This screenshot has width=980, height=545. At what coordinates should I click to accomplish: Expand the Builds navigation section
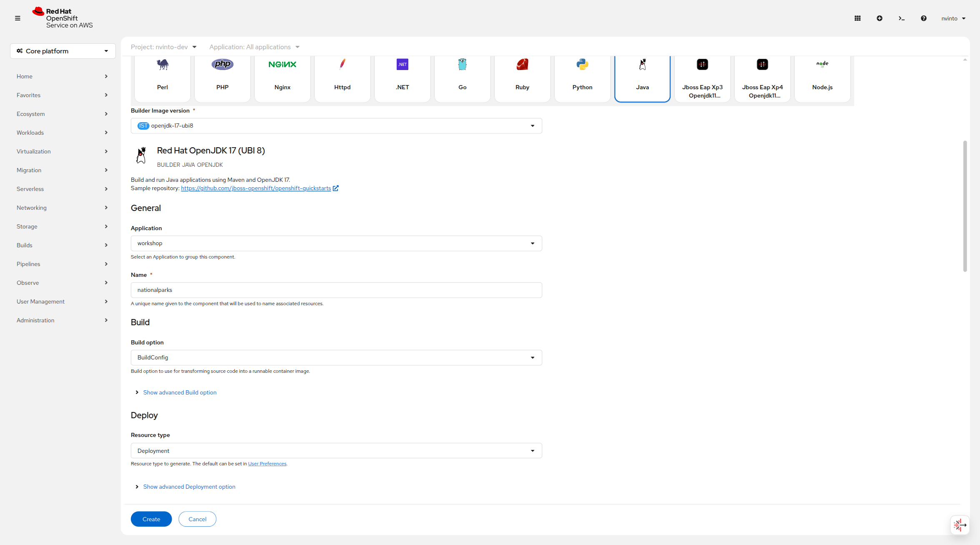[x=62, y=245]
